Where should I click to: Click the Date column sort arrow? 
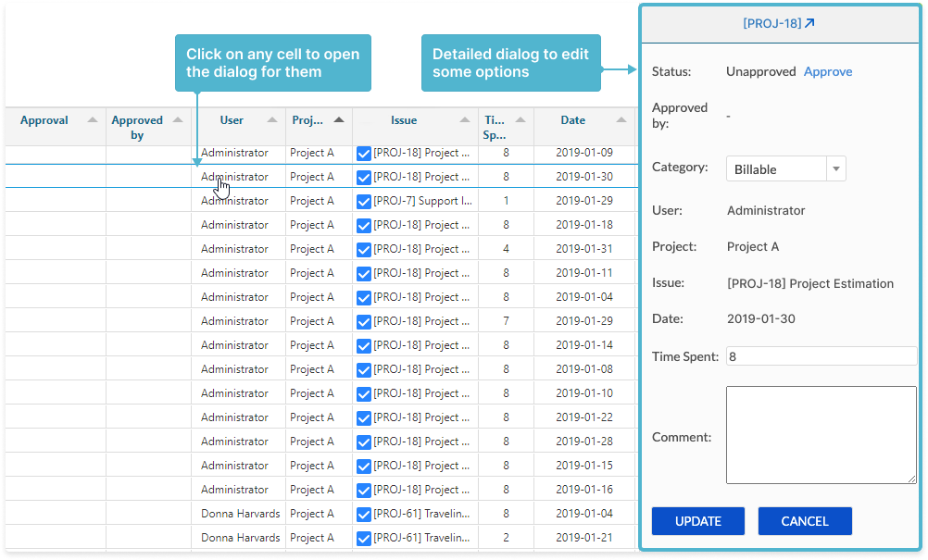(x=621, y=120)
